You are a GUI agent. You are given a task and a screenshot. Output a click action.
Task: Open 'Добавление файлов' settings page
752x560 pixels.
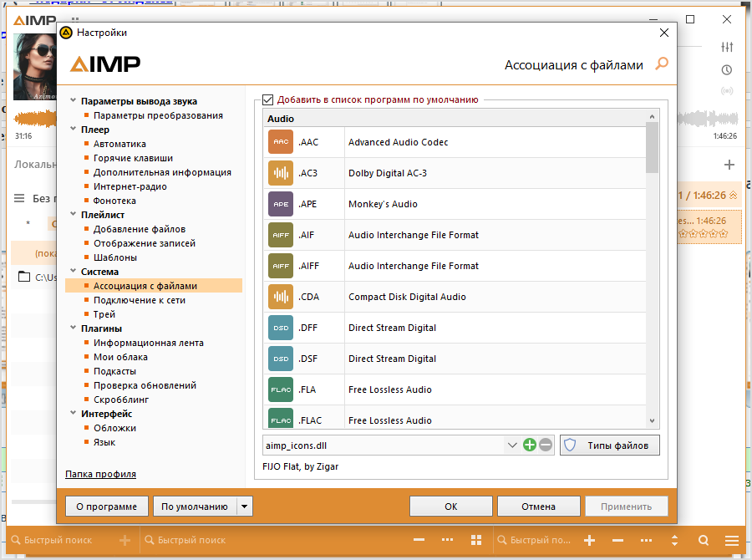point(139,229)
